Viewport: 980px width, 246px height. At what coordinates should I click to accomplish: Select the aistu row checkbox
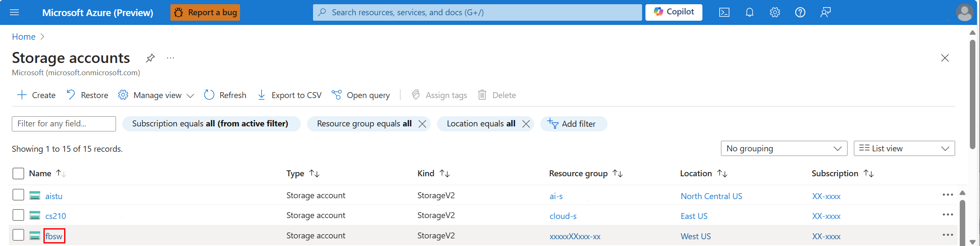[x=18, y=195]
